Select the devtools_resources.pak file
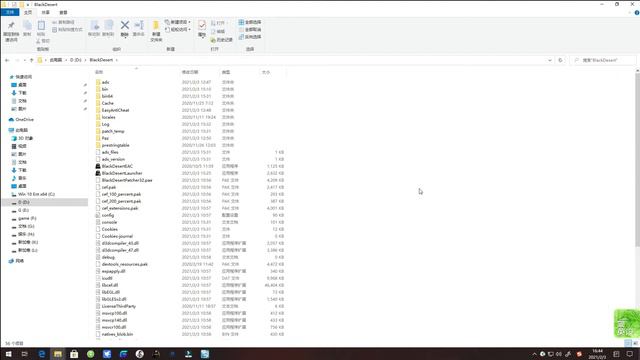640x360 pixels. pos(124,264)
